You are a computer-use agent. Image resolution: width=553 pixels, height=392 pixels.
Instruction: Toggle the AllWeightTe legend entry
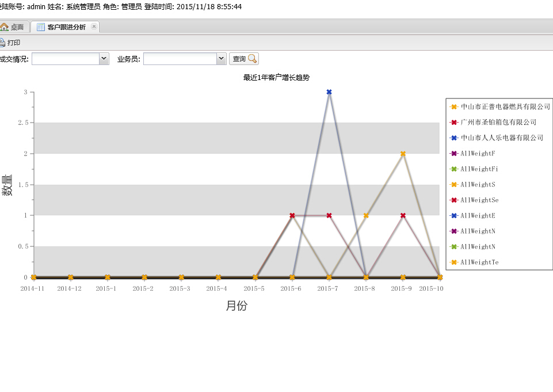pos(479,262)
